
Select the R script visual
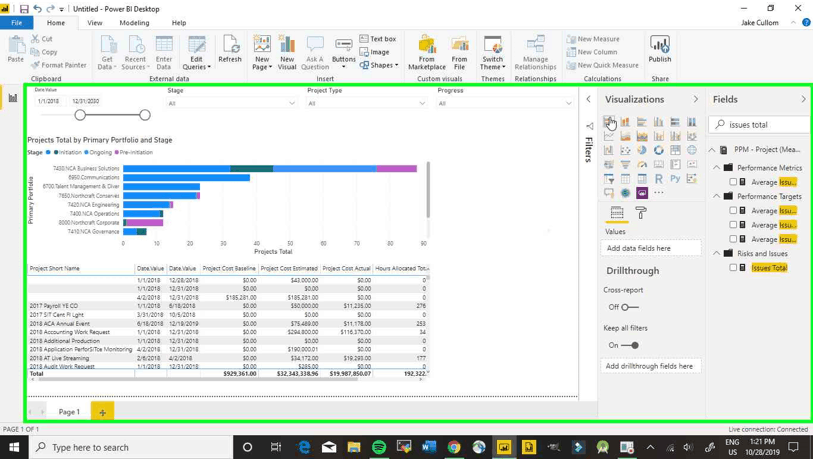pos(659,179)
